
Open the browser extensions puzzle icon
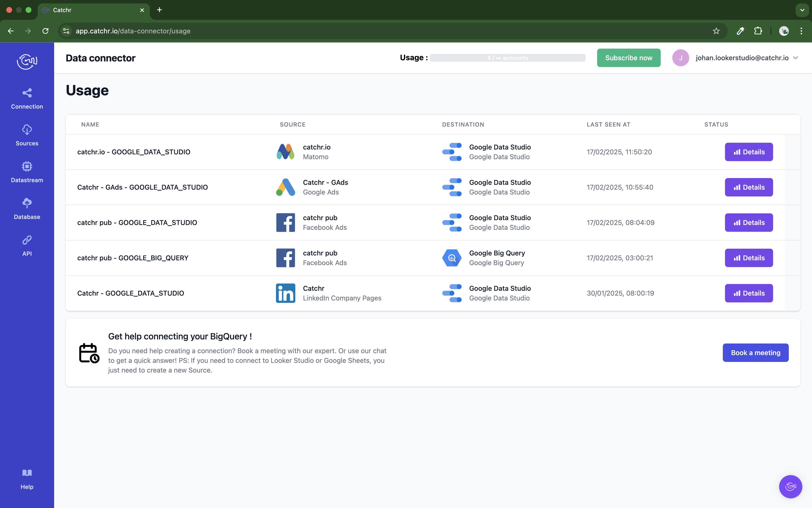(758, 31)
